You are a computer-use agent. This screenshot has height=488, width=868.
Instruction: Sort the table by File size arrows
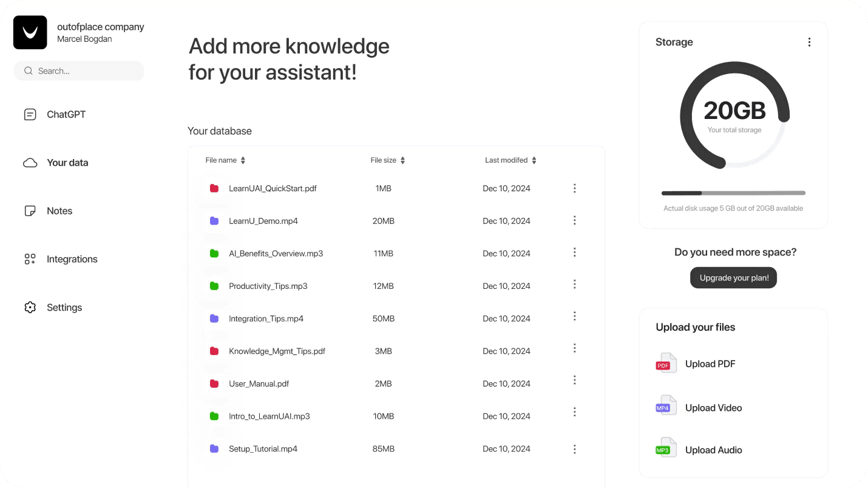point(402,160)
